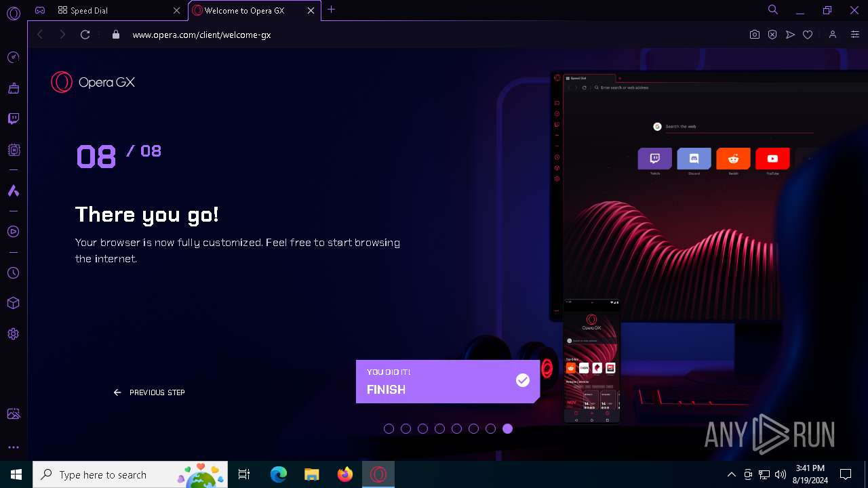The width and height of the screenshot is (868, 488).
Task: Select the second step pagination dot
Action: [x=406, y=428]
